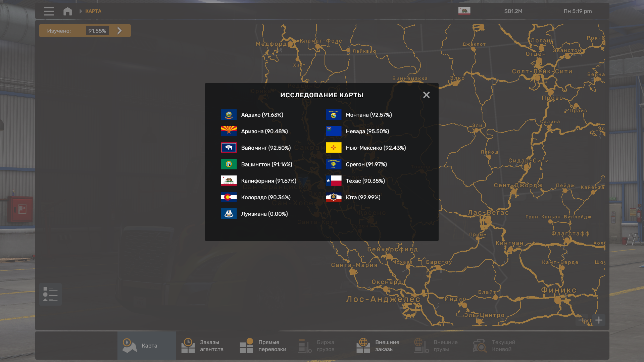Click Сент-Джордж city on the map
Viewport: 644px width, 362px height.
518,185
